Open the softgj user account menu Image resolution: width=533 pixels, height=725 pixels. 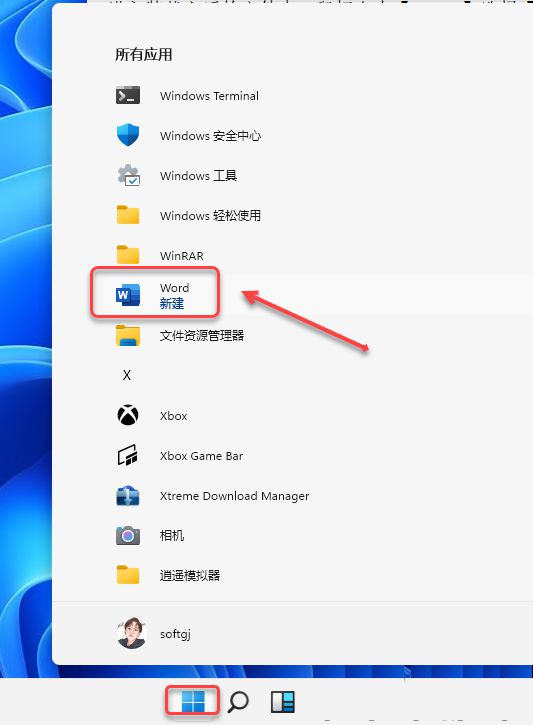153,633
